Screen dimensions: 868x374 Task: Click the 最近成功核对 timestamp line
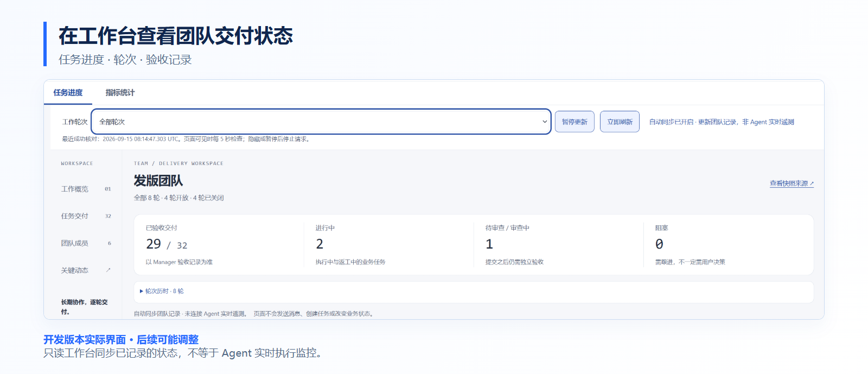pyautogui.click(x=186, y=139)
